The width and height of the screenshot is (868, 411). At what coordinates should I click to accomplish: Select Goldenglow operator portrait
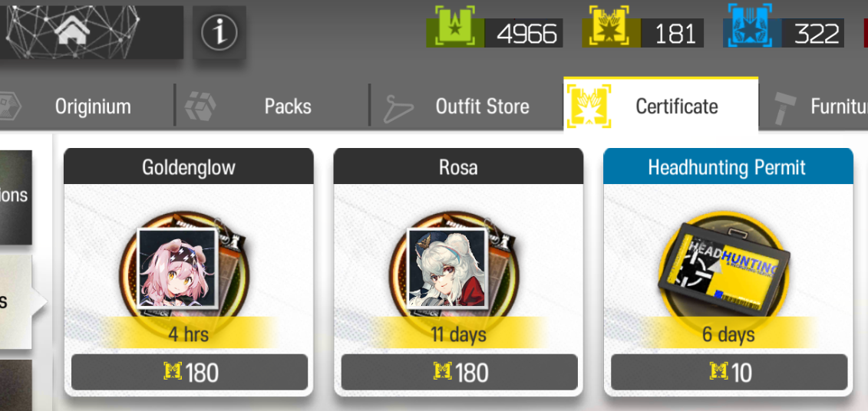click(x=177, y=268)
